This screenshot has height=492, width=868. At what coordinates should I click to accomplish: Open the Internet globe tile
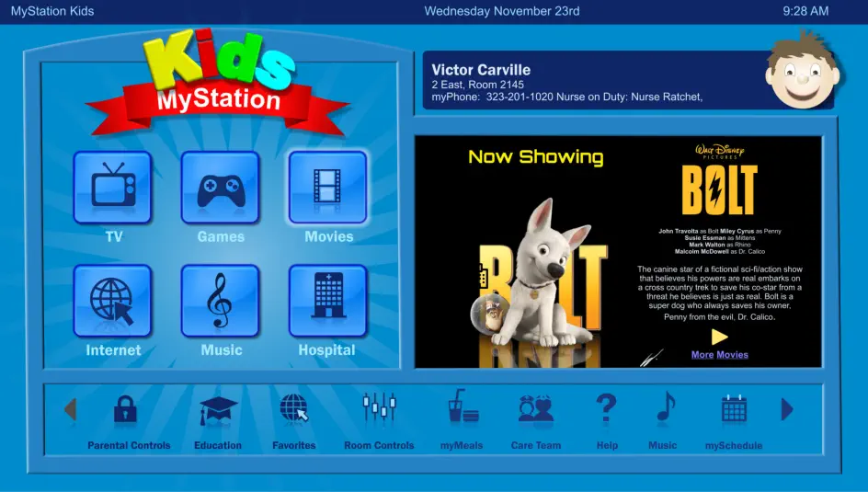coord(112,301)
